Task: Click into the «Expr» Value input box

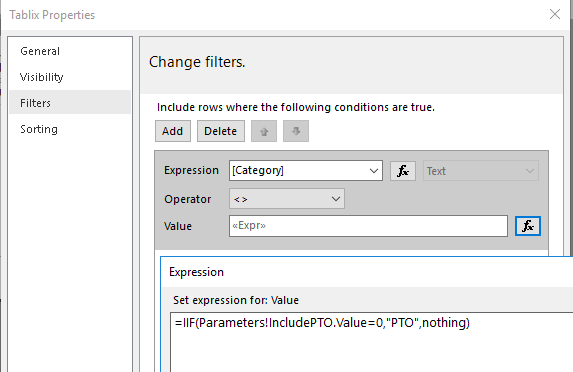Action: 368,226
